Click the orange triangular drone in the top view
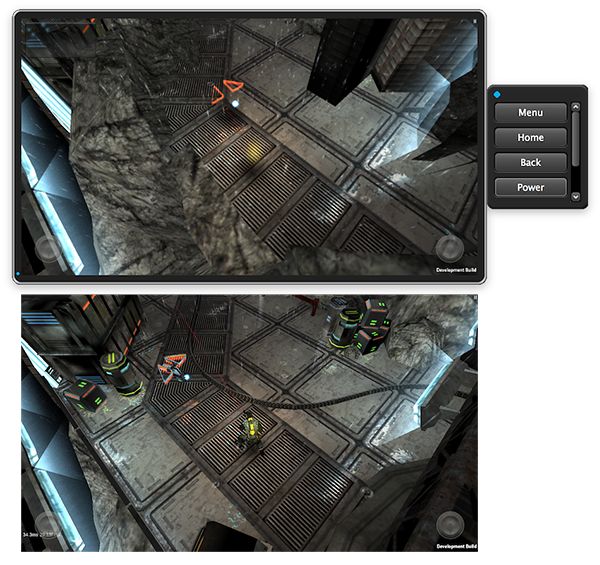 pos(227,92)
